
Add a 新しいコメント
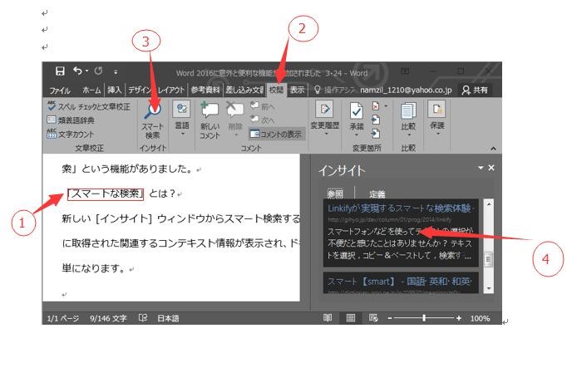pyautogui.click(x=210, y=120)
